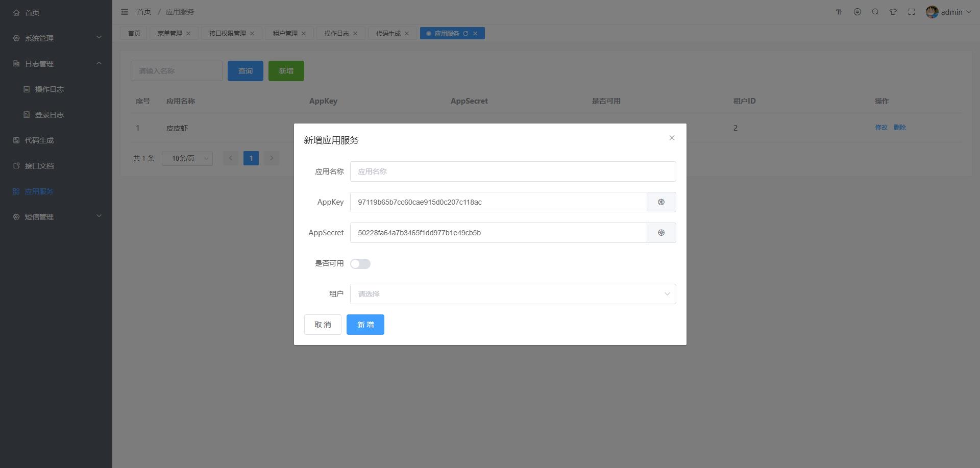Open the search icon in top bar

pos(875,12)
